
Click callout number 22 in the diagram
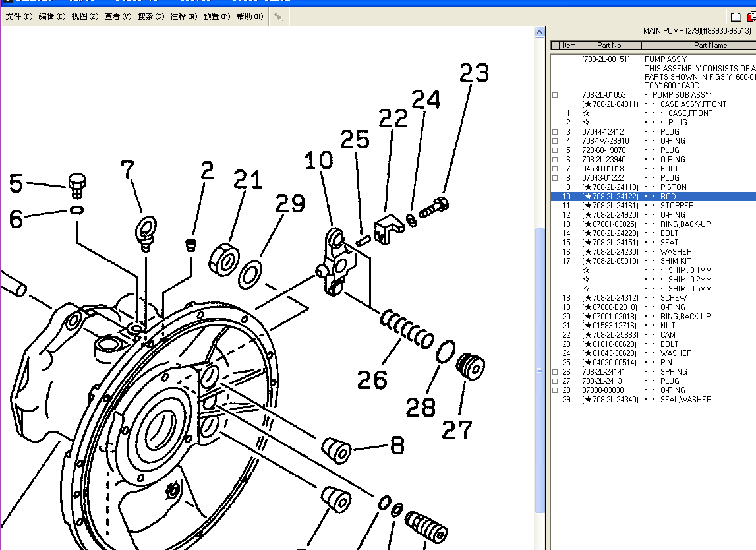coord(393,118)
